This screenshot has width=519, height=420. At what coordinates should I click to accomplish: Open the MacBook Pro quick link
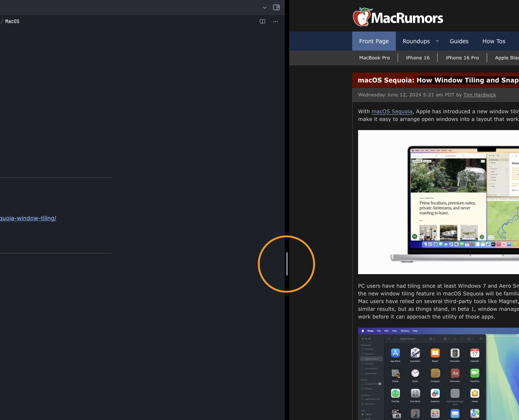(375, 58)
